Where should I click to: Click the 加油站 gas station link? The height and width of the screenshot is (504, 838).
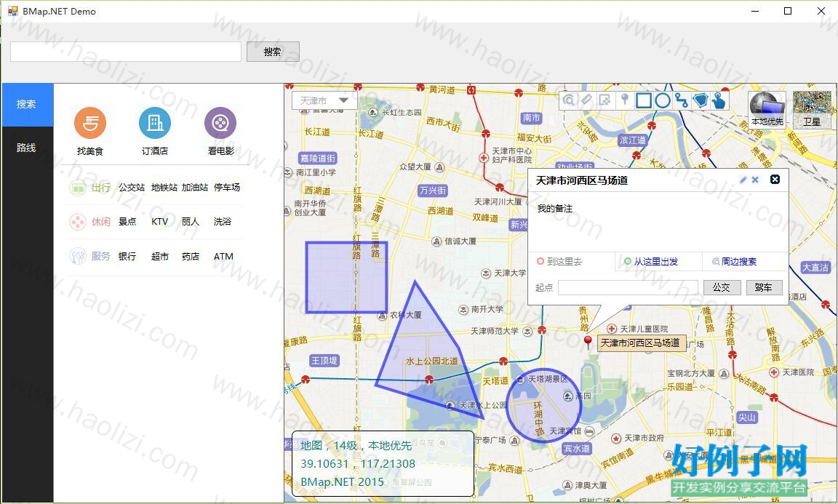[x=195, y=188]
